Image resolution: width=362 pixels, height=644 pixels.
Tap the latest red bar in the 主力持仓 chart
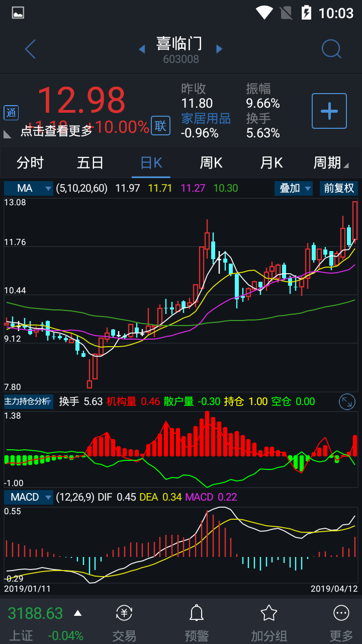[x=355, y=446]
